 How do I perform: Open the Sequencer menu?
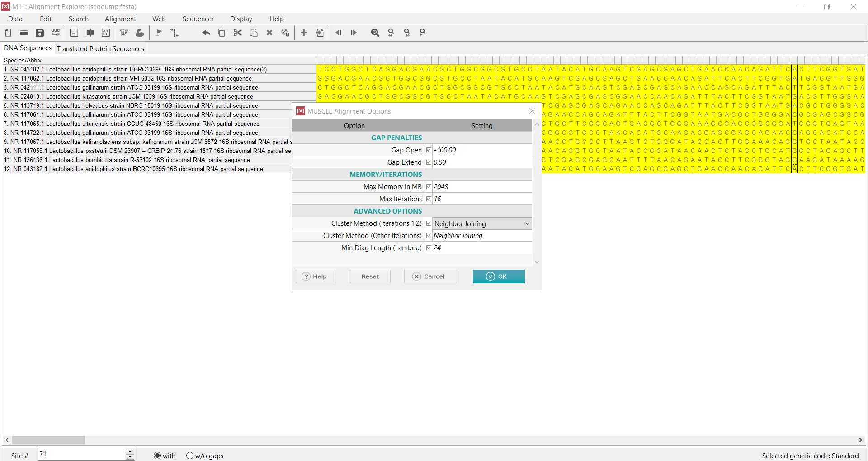[x=198, y=19]
